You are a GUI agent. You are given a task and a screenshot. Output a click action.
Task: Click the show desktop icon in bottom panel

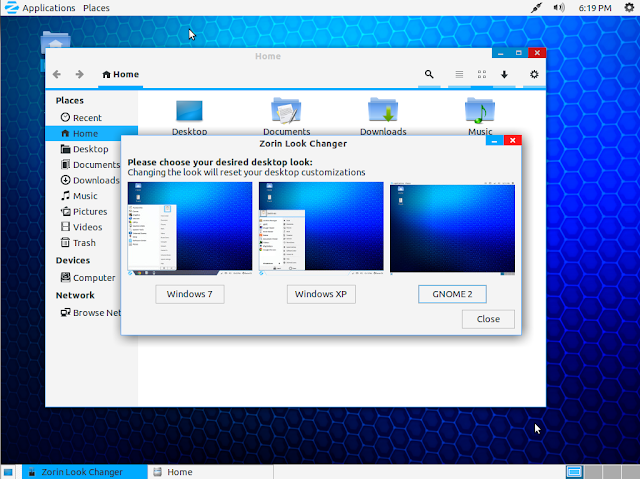pos(8,472)
